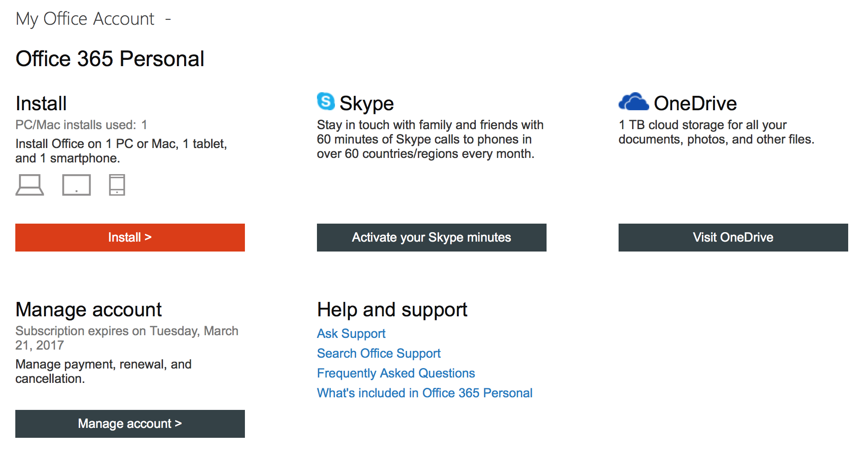
Task: Click the Manage account button
Action: [x=130, y=424]
